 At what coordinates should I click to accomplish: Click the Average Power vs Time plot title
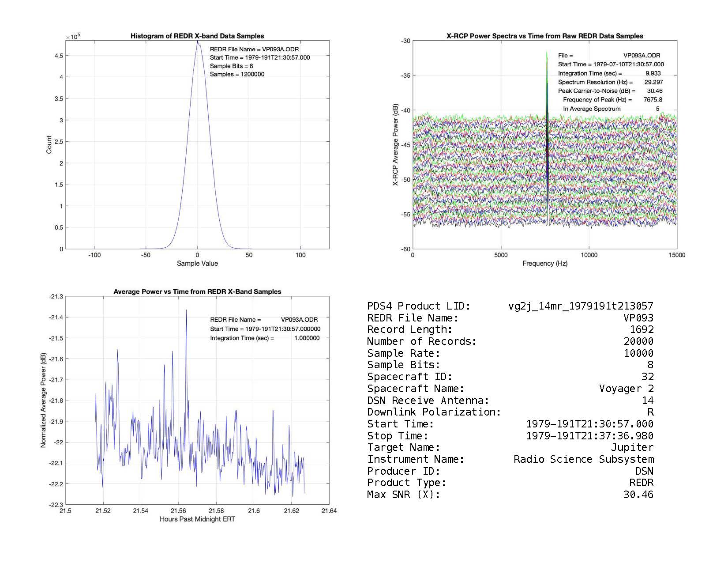point(197,292)
